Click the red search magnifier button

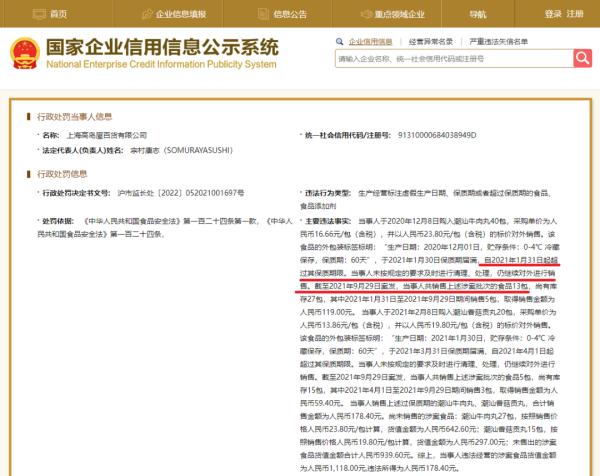pyautogui.click(x=582, y=59)
